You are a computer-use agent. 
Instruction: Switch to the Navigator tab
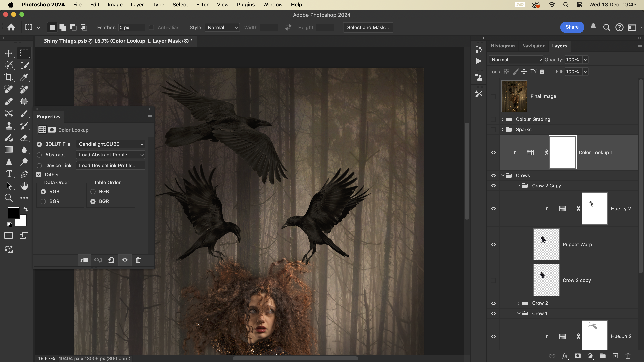click(533, 46)
